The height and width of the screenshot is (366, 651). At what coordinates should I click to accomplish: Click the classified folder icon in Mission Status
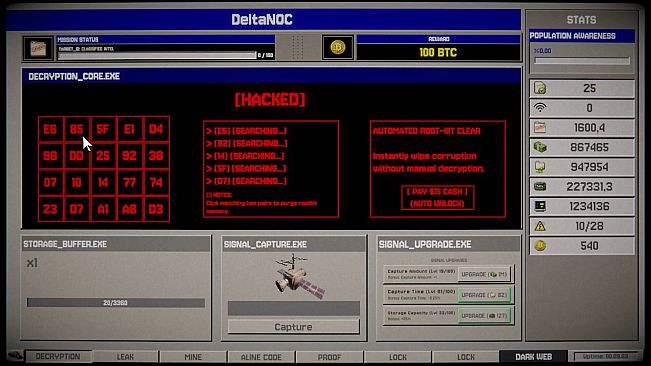[38, 49]
